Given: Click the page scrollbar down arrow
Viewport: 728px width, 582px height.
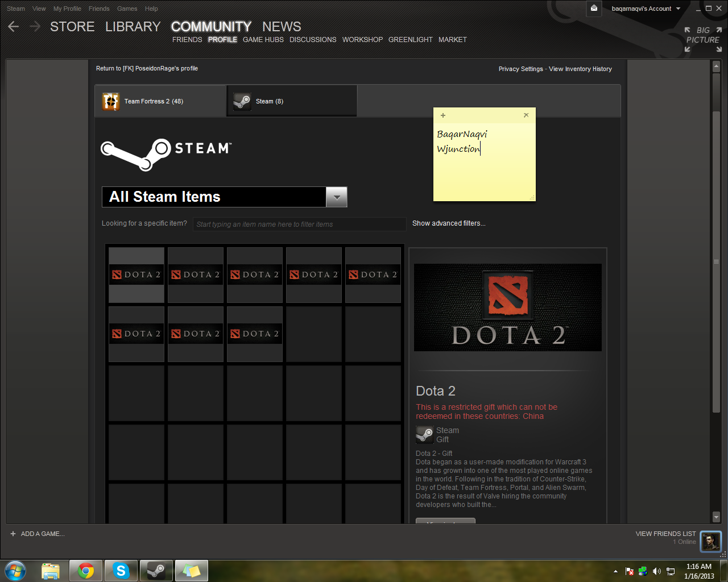Looking at the screenshot, I should [x=716, y=517].
